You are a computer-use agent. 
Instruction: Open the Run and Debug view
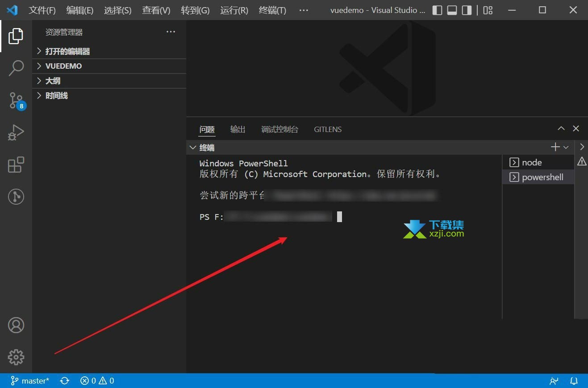click(16, 132)
